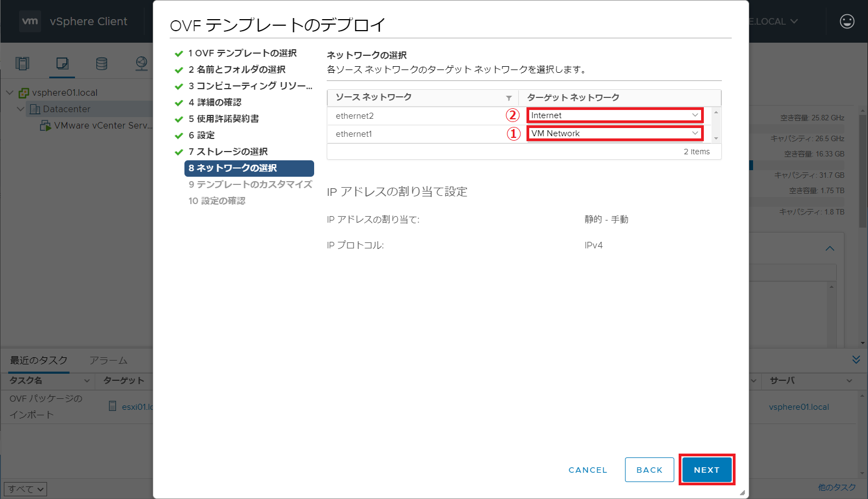Switch to the 最近のタスク tab
Viewport: 868px width, 499px height.
tap(39, 360)
